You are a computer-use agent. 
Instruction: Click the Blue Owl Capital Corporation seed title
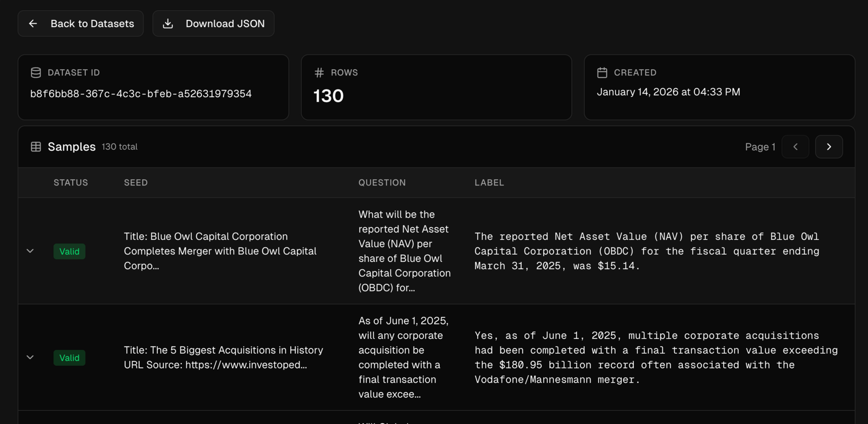220,251
